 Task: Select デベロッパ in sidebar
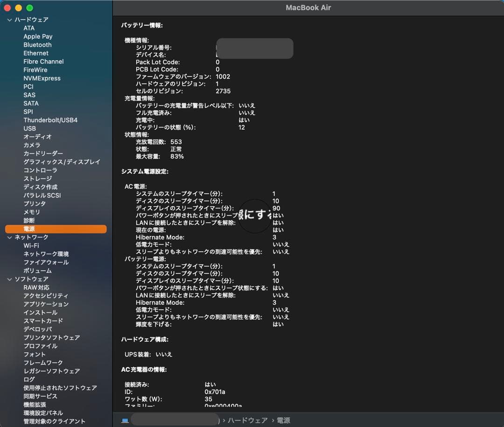(x=38, y=329)
